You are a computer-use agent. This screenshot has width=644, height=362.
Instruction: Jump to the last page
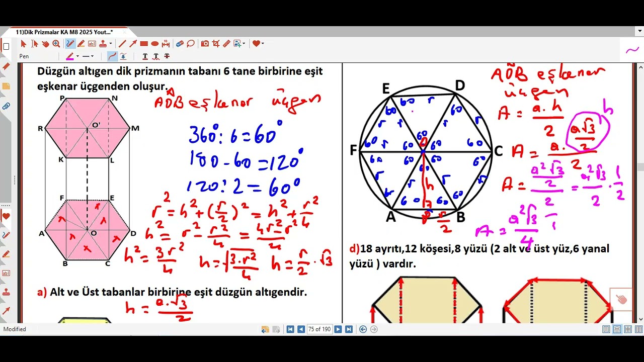click(x=349, y=329)
